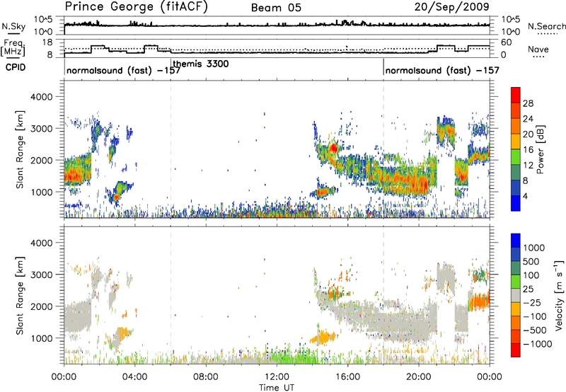The height and width of the screenshot is (392, 566).
Task: Click the date '20/Sep/2009'
Action: pos(451,6)
